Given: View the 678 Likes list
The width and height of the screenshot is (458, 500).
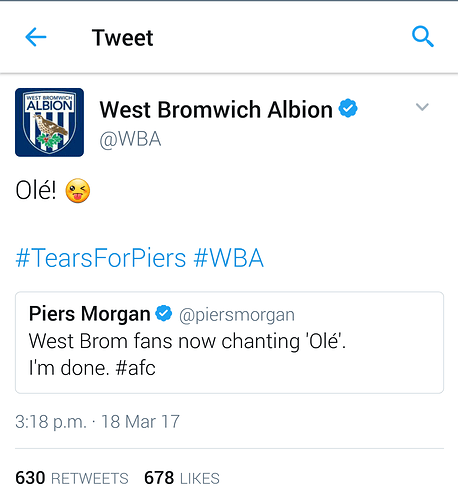Looking at the screenshot, I should click(182, 478).
